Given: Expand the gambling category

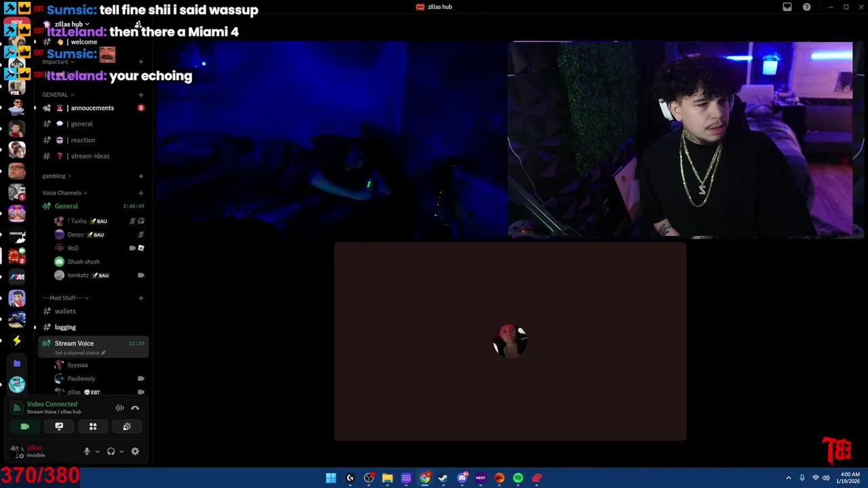Looking at the screenshot, I should click(56, 176).
